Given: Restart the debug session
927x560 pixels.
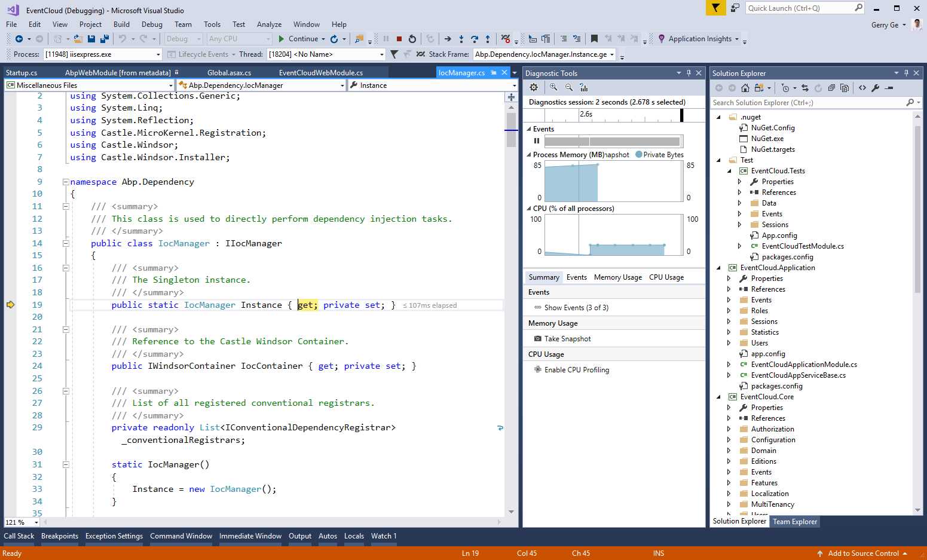Looking at the screenshot, I should (x=412, y=39).
